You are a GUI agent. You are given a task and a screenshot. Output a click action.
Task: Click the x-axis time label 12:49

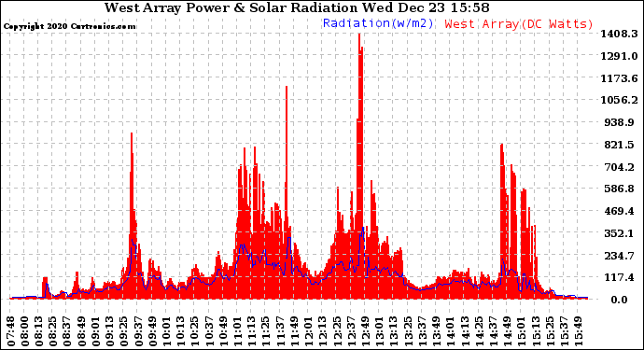coord(366,331)
